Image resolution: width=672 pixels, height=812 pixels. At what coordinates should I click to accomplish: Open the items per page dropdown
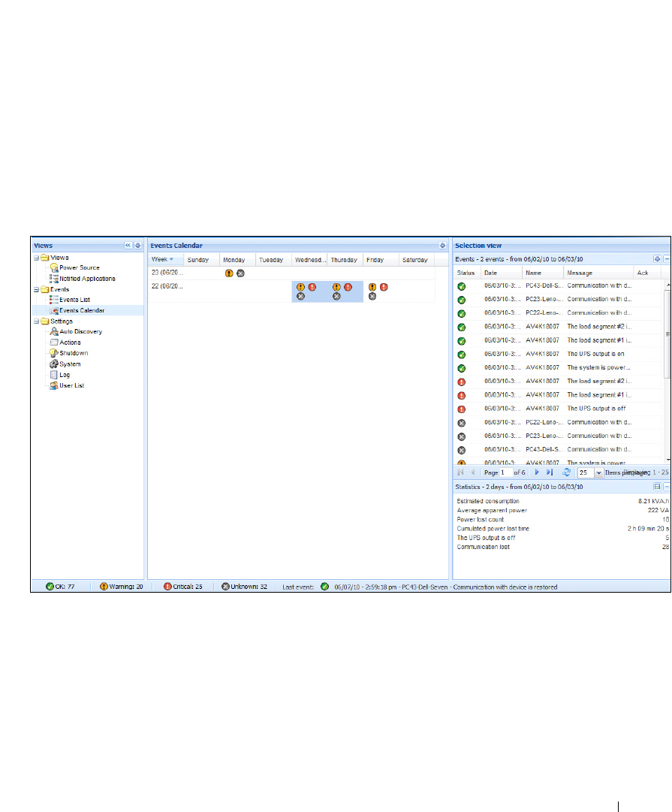(x=598, y=472)
